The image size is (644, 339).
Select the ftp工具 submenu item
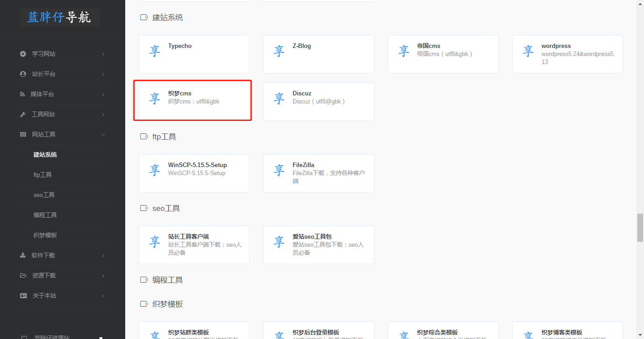42,175
